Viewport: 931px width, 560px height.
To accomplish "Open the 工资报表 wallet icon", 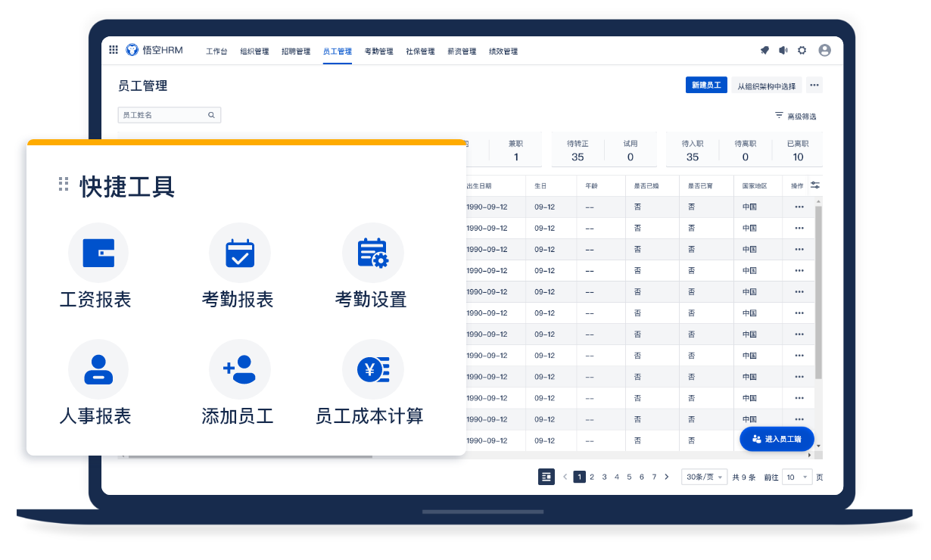I will (98, 253).
